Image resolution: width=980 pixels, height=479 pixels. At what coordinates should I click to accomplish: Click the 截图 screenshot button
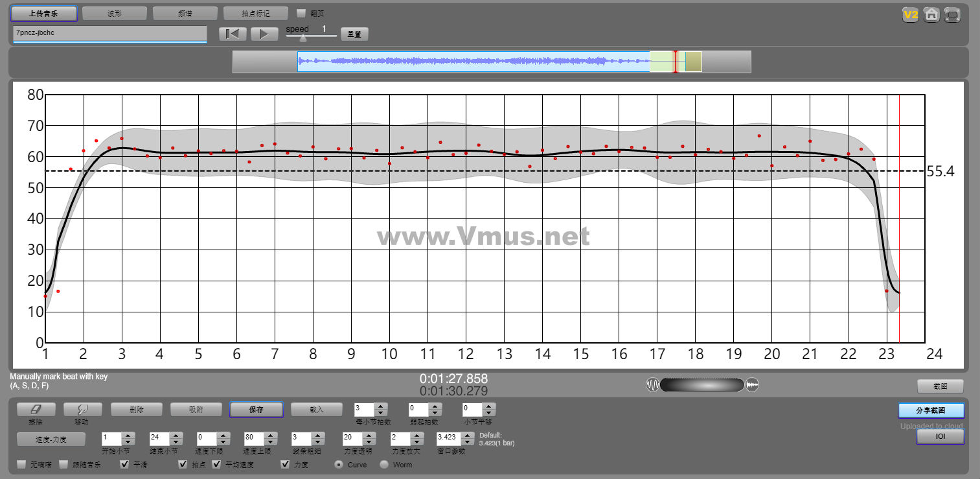[x=940, y=386]
